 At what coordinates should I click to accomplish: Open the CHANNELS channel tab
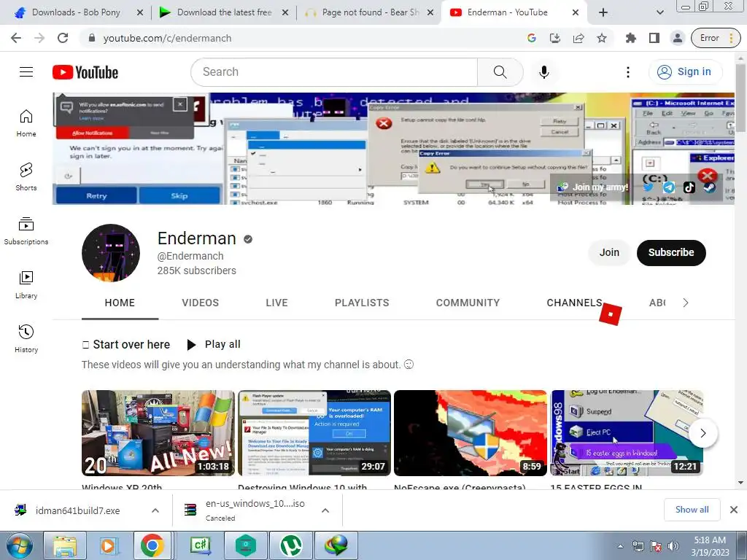575,303
